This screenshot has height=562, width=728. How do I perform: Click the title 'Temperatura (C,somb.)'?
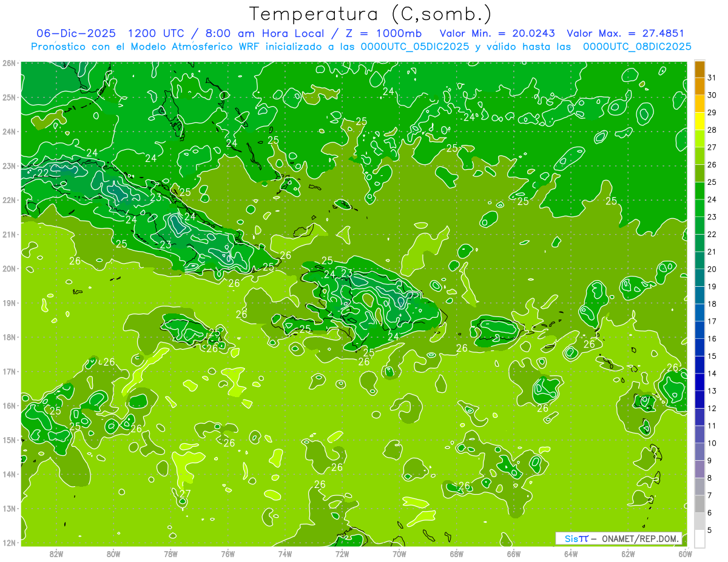371,14
